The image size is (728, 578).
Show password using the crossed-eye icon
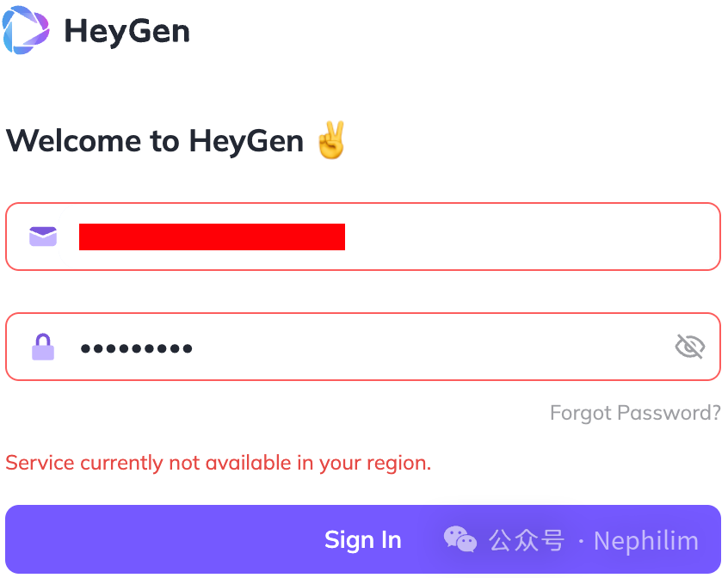pos(689,347)
